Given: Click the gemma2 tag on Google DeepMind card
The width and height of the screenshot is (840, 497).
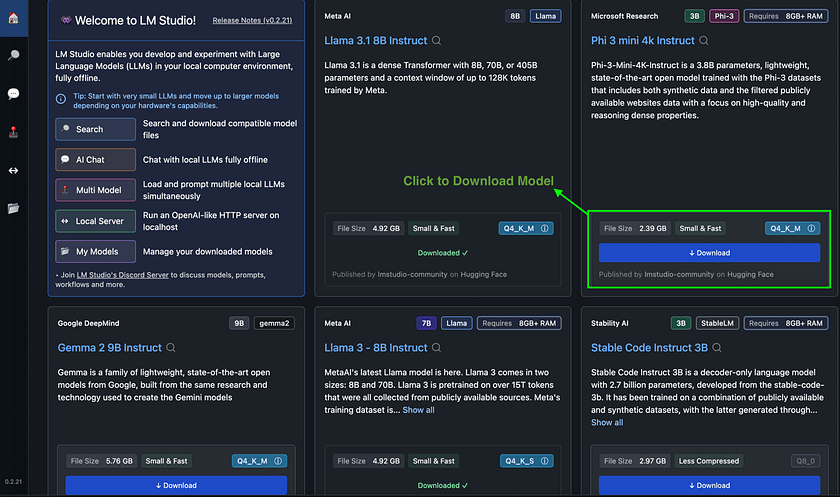Looking at the screenshot, I should pos(274,323).
